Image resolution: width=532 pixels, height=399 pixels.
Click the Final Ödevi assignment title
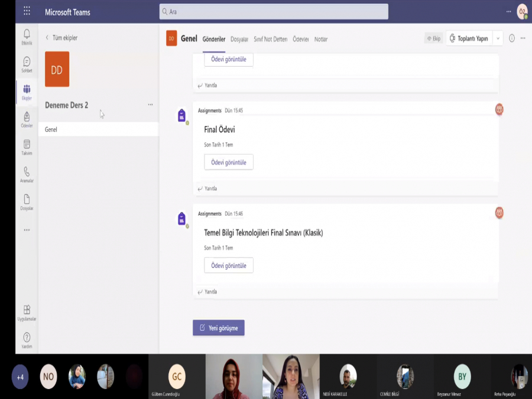pos(219,129)
